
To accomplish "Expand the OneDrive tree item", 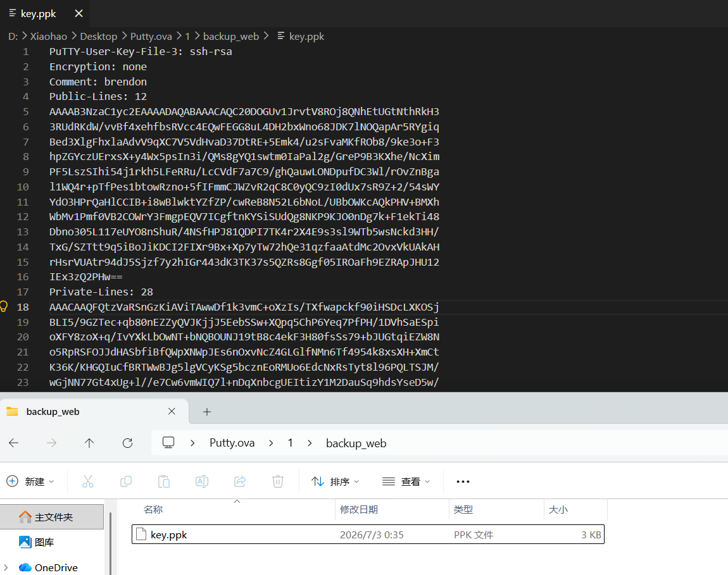I will (x=6, y=567).
